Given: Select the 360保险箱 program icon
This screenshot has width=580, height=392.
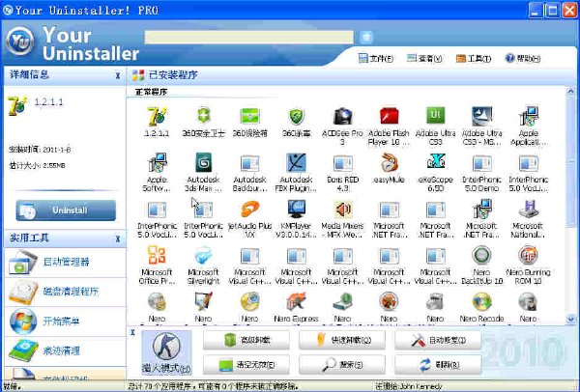Looking at the screenshot, I should (249, 116).
